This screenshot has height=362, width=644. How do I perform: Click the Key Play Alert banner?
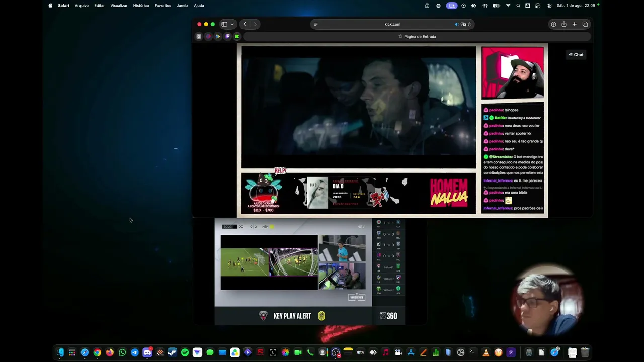click(292, 316)
